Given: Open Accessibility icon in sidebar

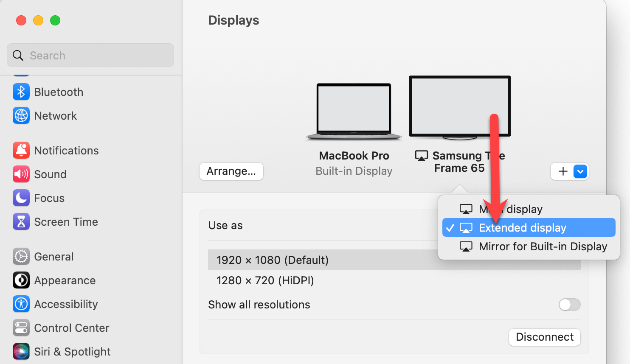Looking at the screenshot, I should click(21, 304).
